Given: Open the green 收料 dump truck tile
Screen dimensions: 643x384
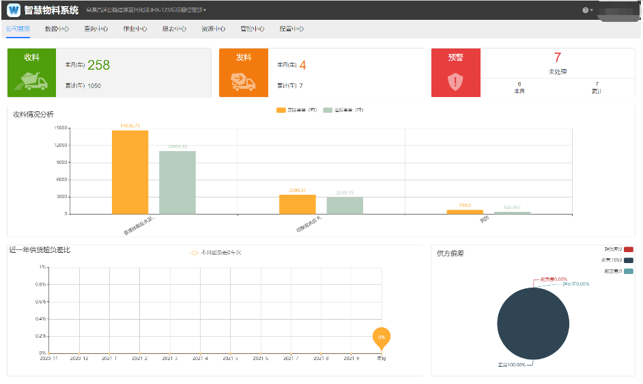Looking at the screenshot, I should [32, 73].
